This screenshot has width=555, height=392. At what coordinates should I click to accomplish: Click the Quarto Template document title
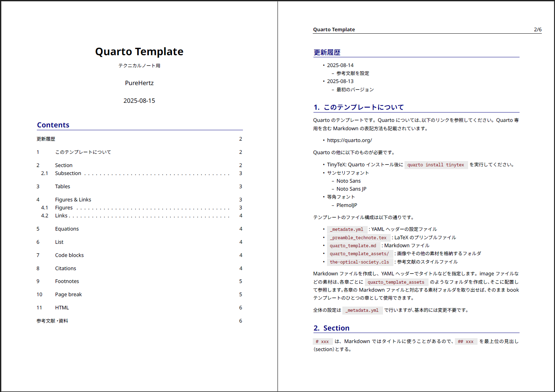pos(139,51)
